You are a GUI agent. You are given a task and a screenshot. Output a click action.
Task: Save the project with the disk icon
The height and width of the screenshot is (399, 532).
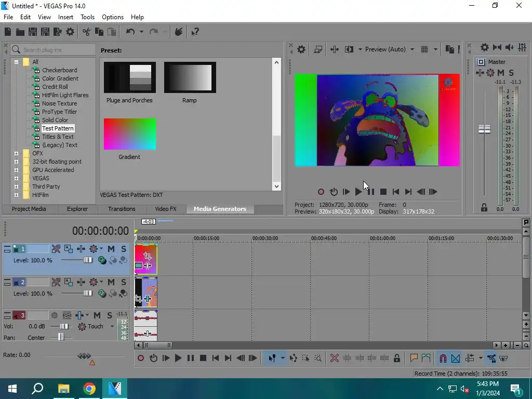(33, 32)
